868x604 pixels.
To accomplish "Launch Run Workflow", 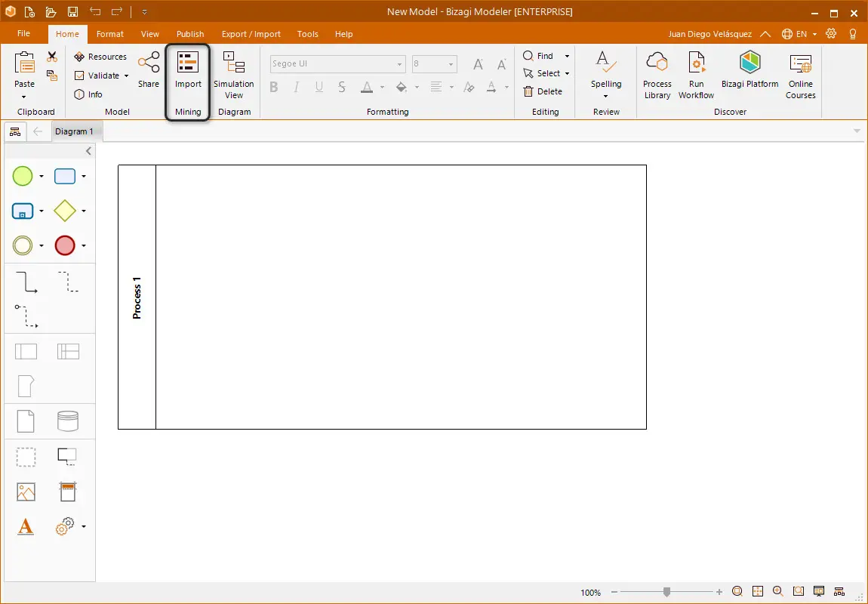I will [696, 75].
